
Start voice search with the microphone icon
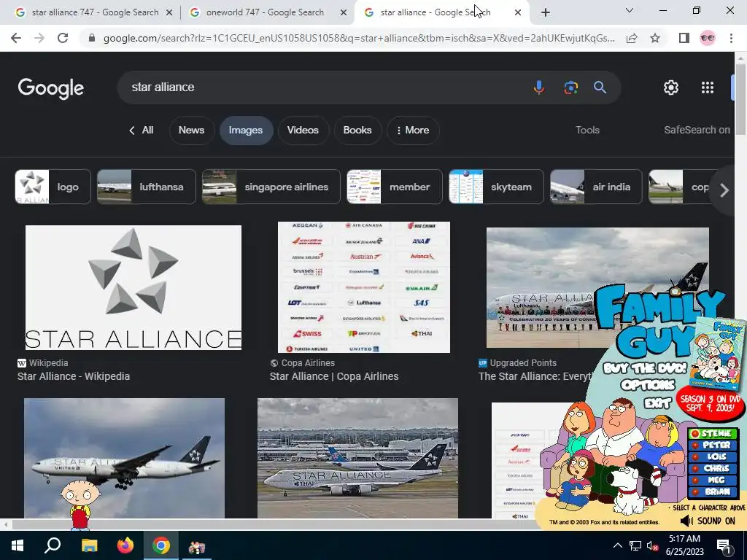[x=539, y=87]
